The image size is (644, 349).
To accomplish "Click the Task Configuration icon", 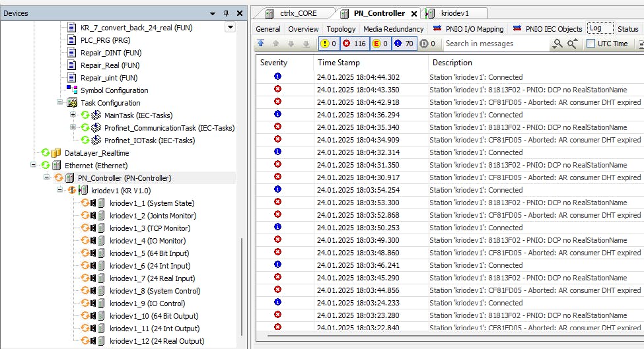I will point(73,103).
